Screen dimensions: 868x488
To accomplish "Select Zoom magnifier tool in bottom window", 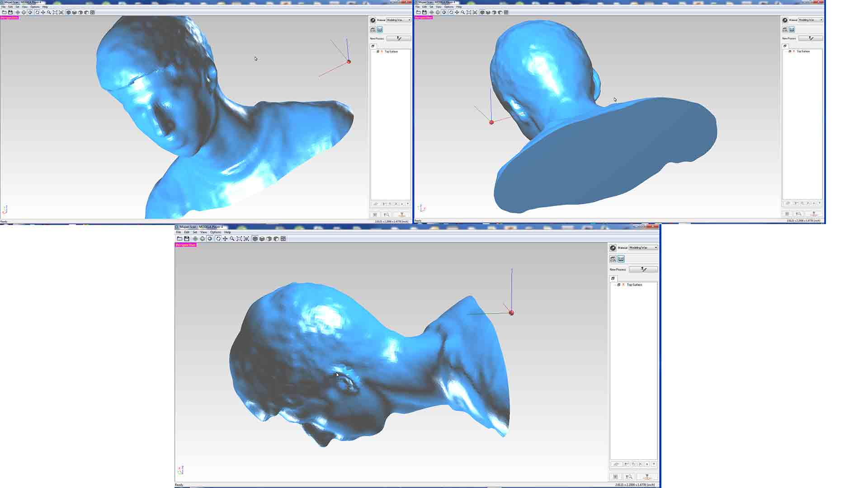I will (232, 239).
